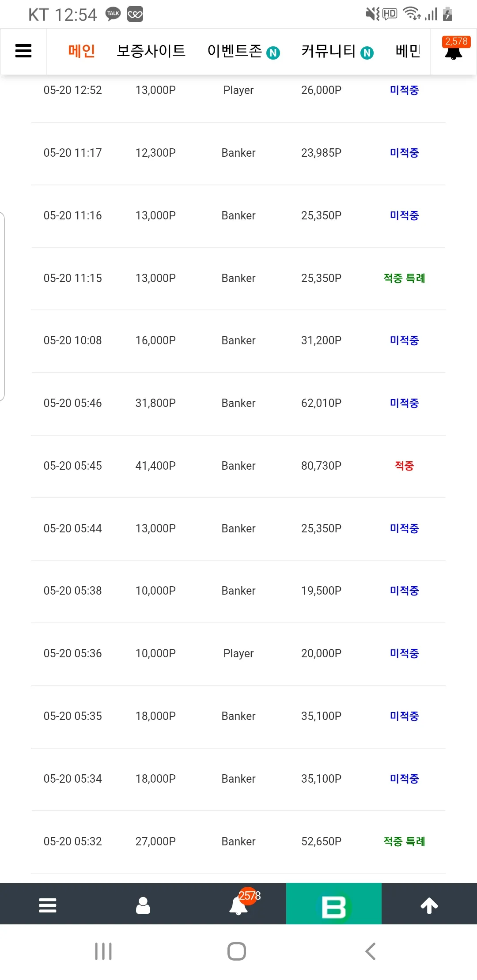Open the 커뮤니티 tab
Screen dimensions: 477x980
point(337,51)
